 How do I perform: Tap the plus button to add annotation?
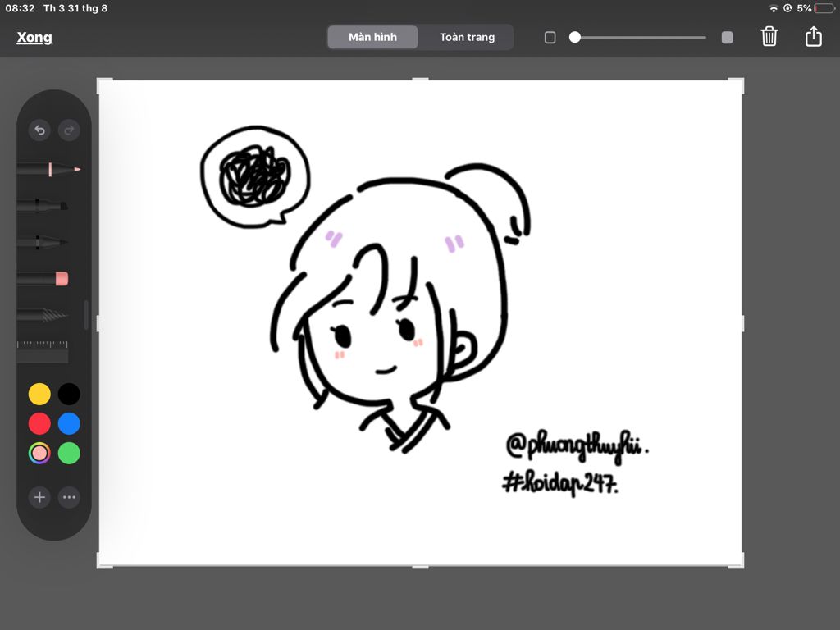click(x=39, y=497)
